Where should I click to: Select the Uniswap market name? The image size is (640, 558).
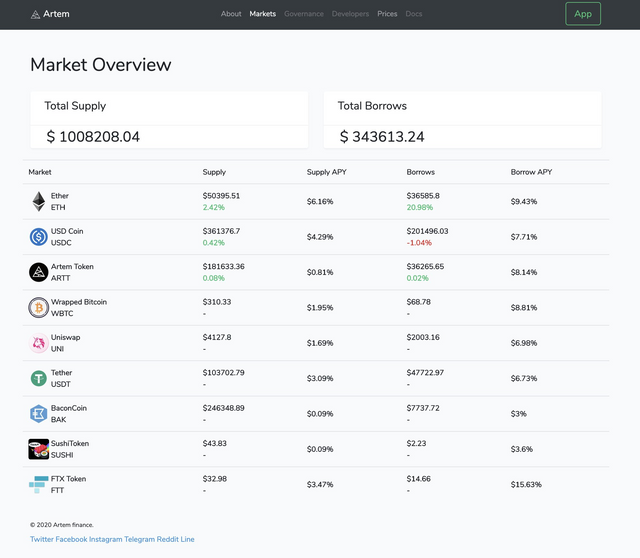65,338
